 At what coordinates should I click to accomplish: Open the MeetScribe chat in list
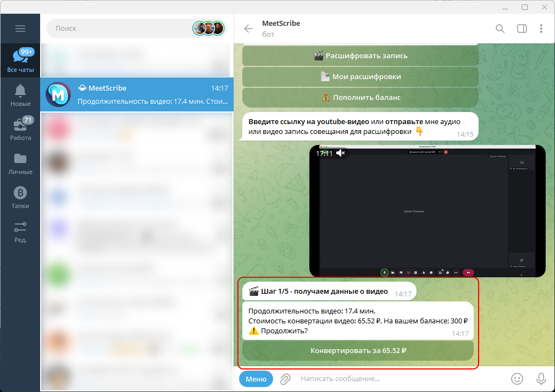pos(137,94)
